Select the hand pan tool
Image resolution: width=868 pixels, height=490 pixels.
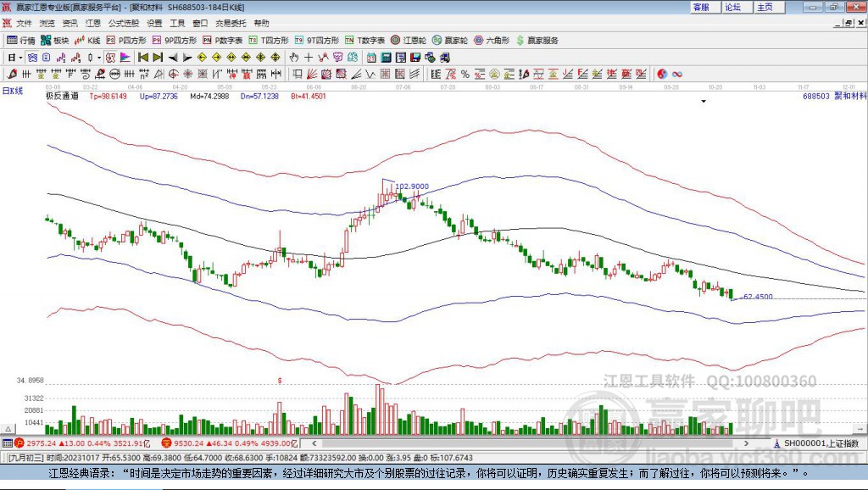pos(294,58)
